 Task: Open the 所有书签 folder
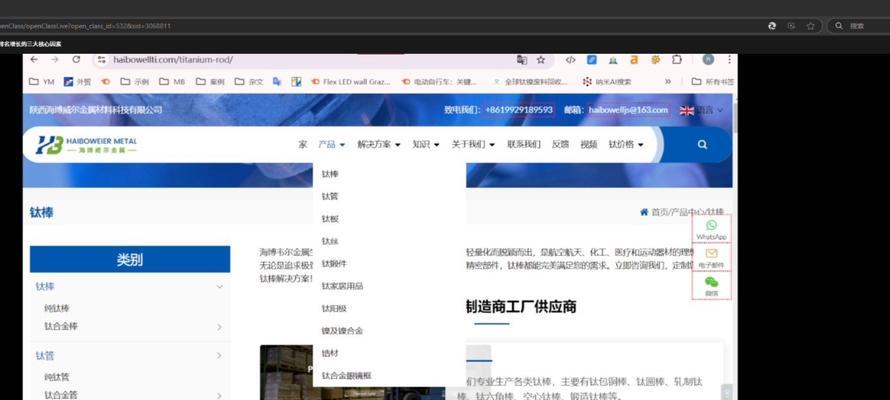(712, 82)
